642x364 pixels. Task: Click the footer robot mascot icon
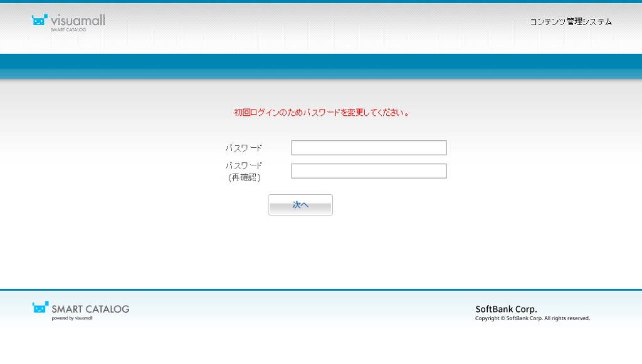click(x=40, y=308)
